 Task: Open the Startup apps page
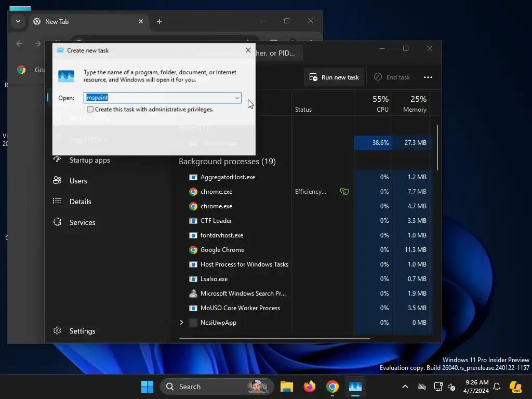coord(89,160)
